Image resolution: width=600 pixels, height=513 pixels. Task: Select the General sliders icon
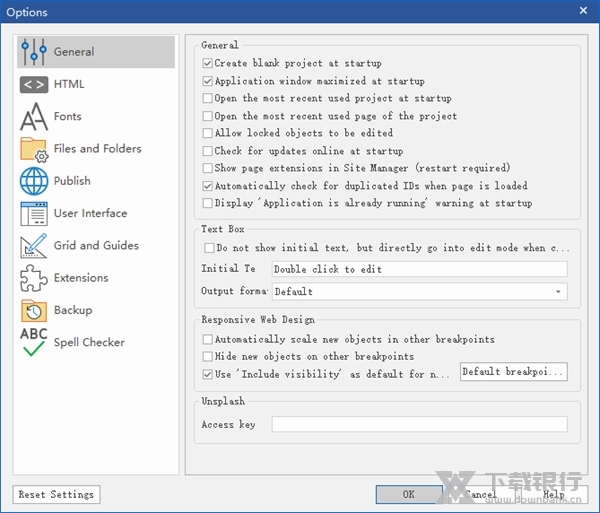[x=34, y=52]
